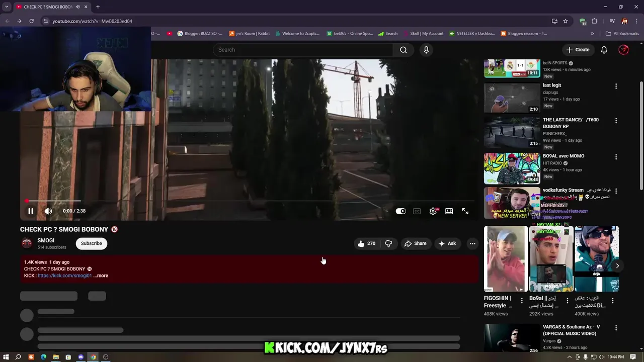The width and height of the screenshot is (644, 362).
Task: Open options for 'BO9AL avec MOMO'
Action: pyautogui.click(x=616, y=157)
